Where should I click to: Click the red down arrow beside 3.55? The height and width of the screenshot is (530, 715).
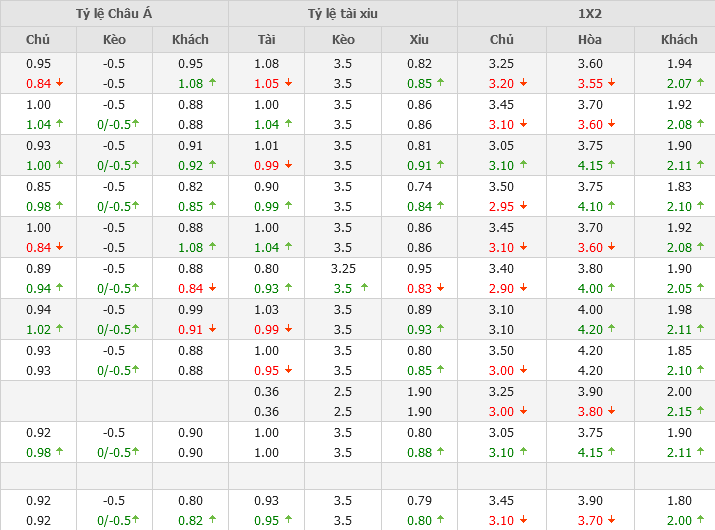(612, 84)
